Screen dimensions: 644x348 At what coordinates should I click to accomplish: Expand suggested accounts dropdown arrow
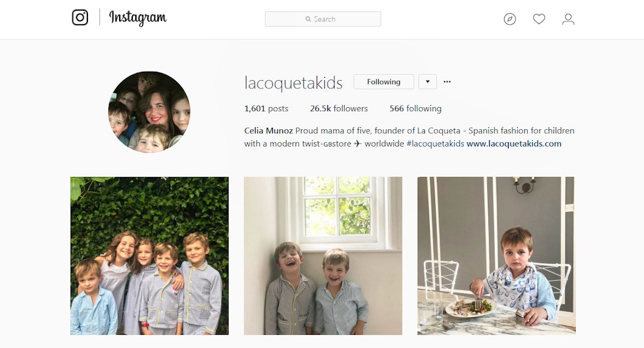(427, 82)
